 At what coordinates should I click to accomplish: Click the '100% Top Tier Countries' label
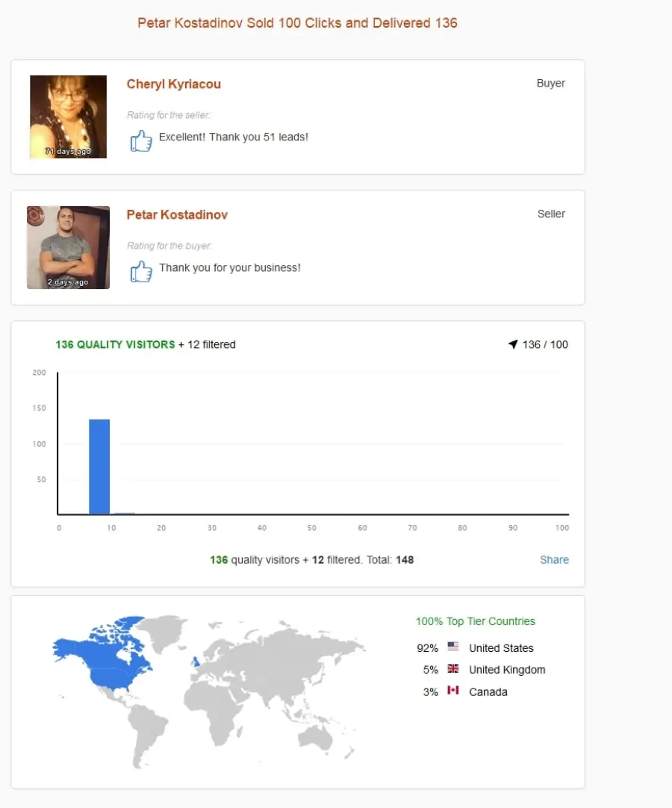click(475, 621)
